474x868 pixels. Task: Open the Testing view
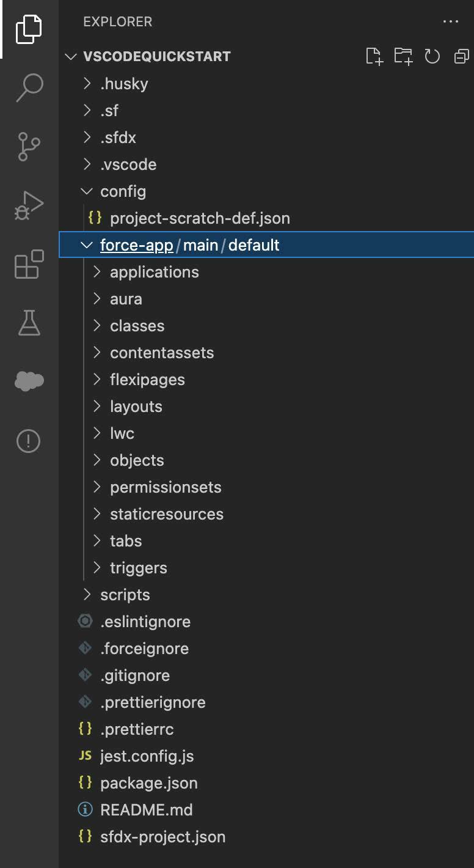click(28, 322)
